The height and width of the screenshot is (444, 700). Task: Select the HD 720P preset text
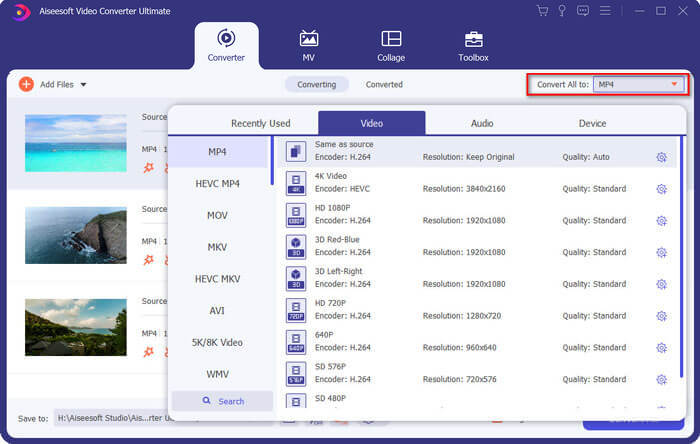330,303
